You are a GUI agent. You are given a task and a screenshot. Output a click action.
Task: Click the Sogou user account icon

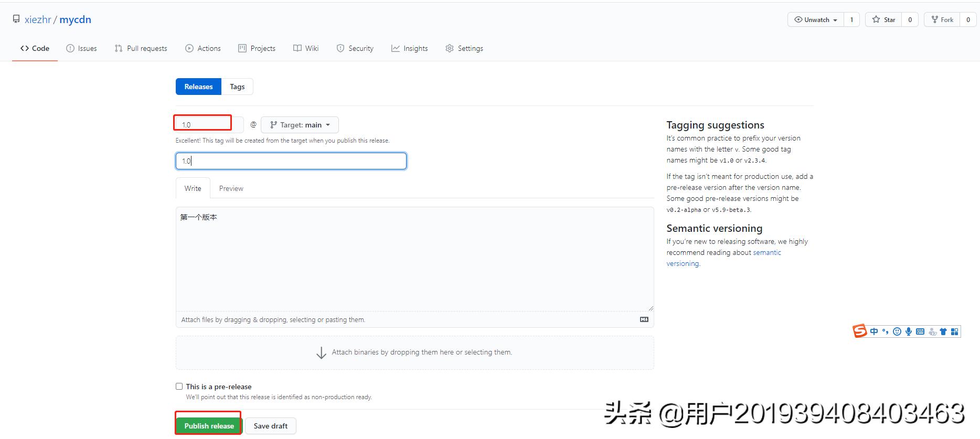[932, 331]
